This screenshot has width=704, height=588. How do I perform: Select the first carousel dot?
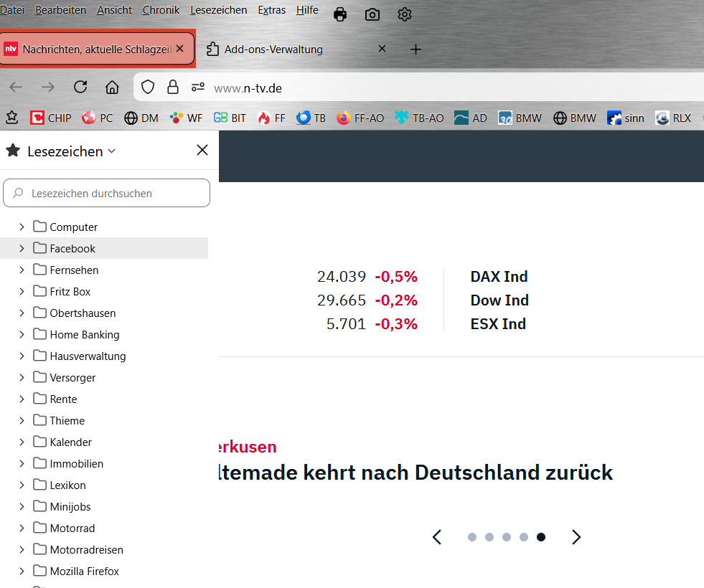pos(472,537)
